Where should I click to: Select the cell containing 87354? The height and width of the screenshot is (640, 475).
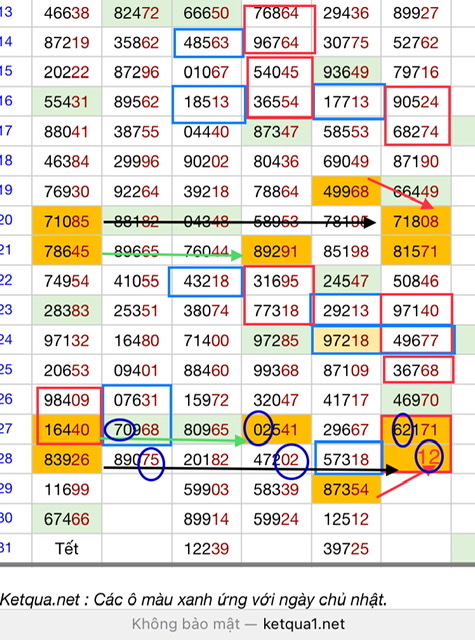(346, 489)
